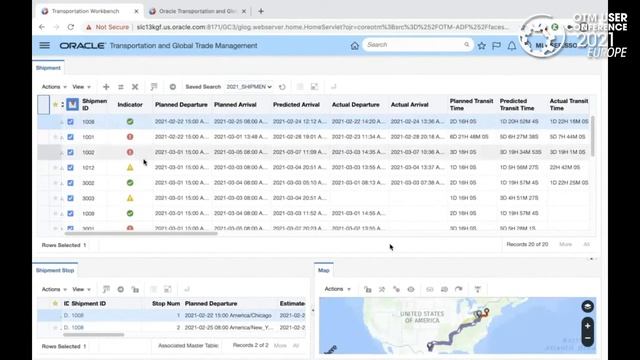Close the Transportation Workbench browser tab
The width and height of the screenshot is (640, 360).
click(x=136, y=11)
